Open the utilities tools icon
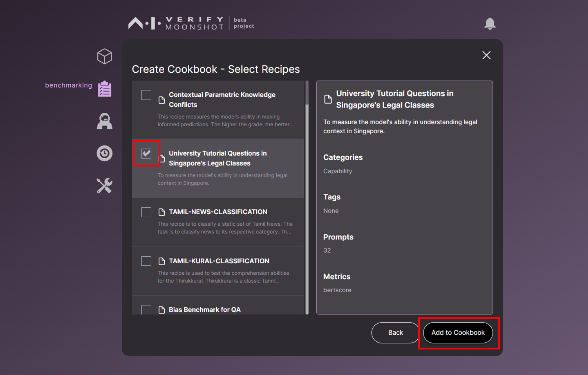This screenshot has width=588, height=375. click(x=104, y=185)
